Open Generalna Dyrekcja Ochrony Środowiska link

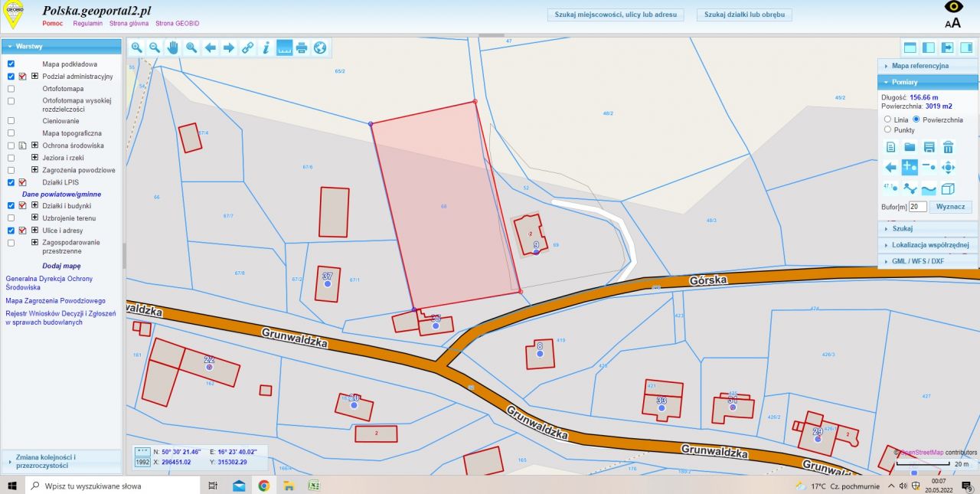click(x=51, y=283)
